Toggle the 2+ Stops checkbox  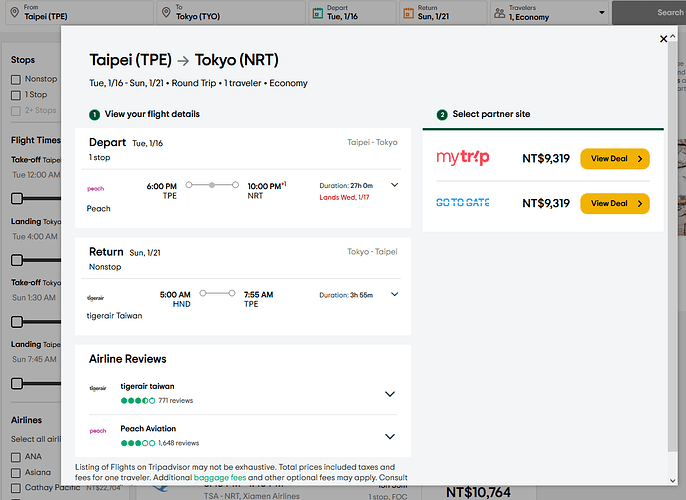16,111
